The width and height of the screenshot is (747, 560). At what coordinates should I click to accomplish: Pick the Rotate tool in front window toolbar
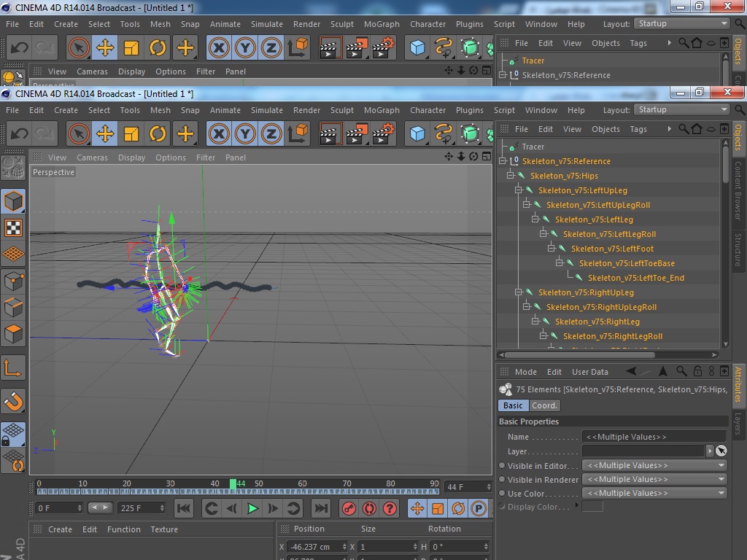pos(158,134)
